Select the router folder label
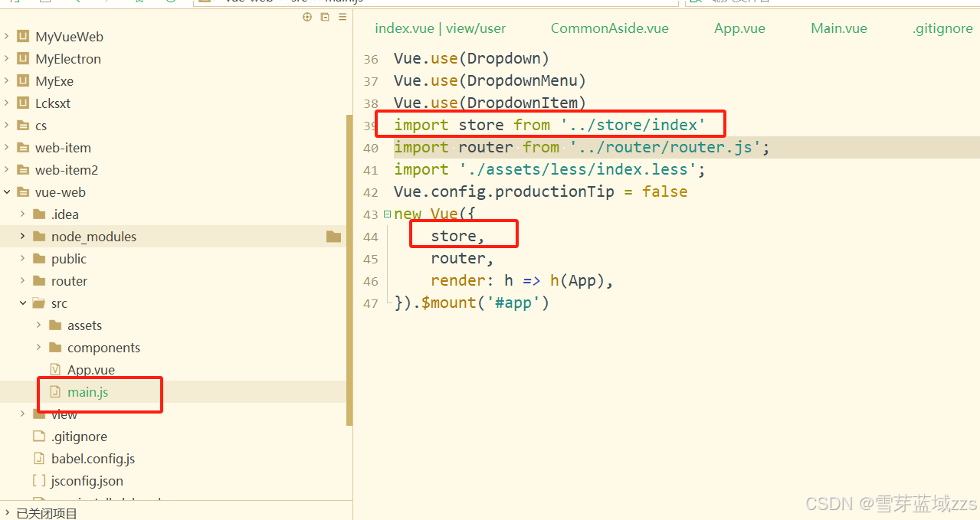Image resolution: width=980 pixels, height=520 pixels. 69,281
